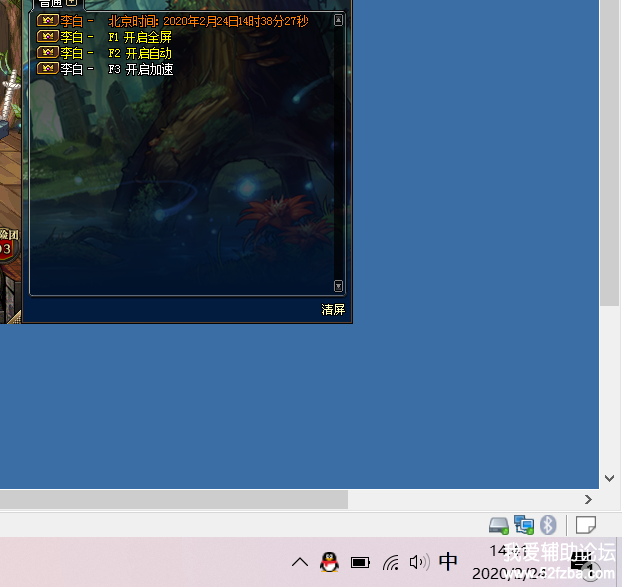Click the network adapter status icon
Viewport: 622px width, 587px height.
tap(524, 525)
